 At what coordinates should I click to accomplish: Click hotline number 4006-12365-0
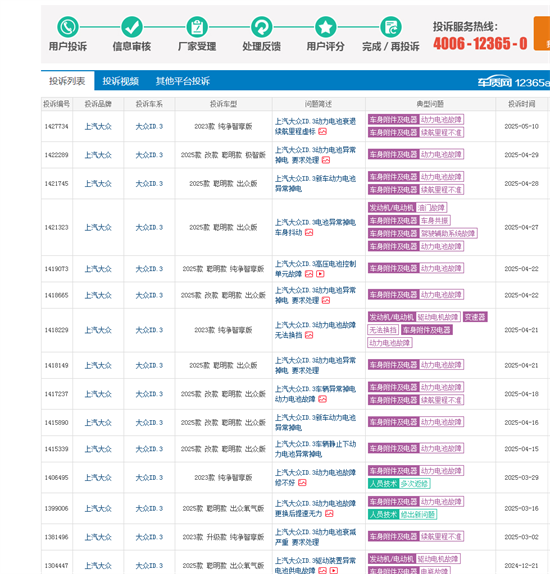[x=480, y=44]
